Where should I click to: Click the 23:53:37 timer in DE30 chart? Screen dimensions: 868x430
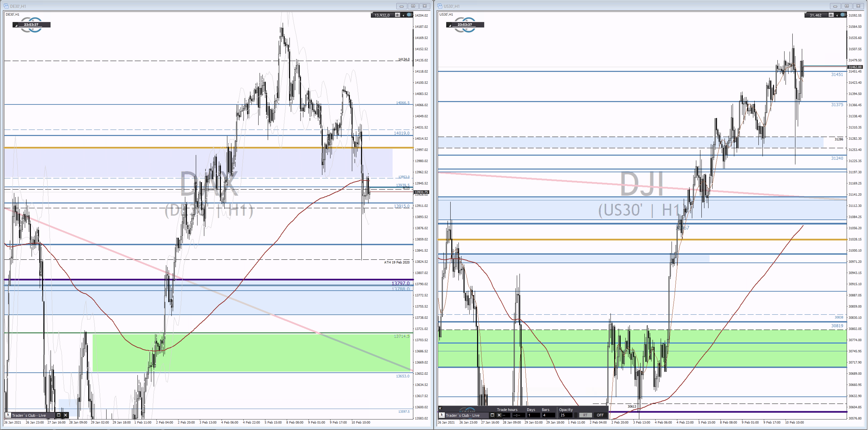tap(31, 25)
